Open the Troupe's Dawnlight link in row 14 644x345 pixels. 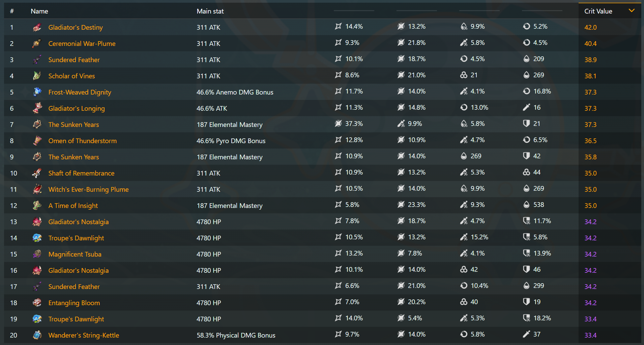tap(76, 238)
